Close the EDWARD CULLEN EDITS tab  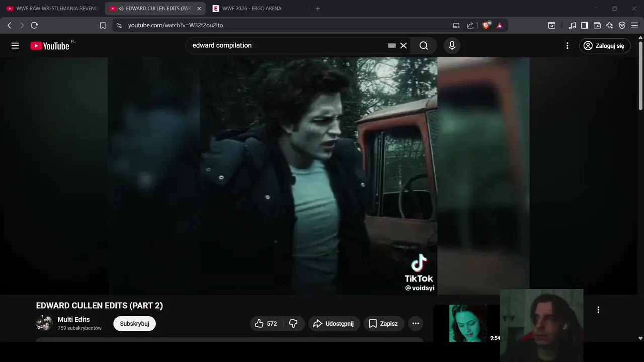point(199,9)
